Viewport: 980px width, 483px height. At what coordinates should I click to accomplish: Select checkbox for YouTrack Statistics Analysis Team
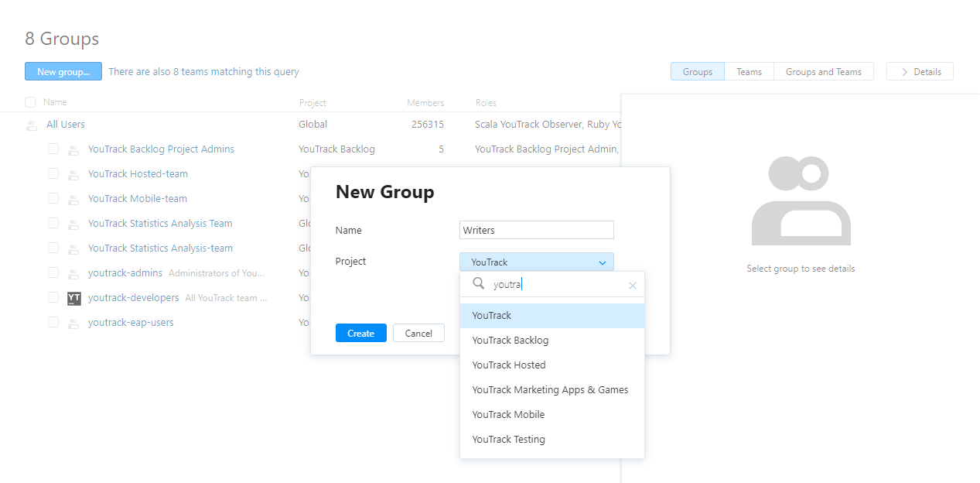pos(53,223)
